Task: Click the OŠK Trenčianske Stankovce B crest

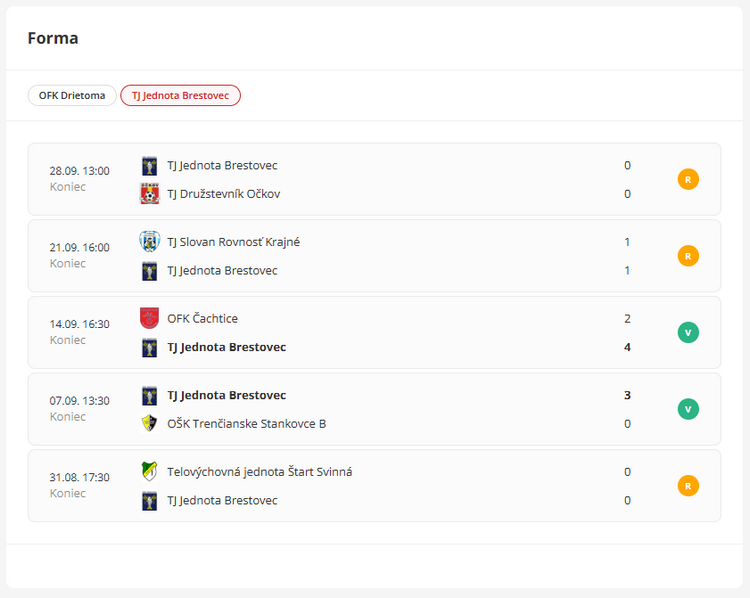Action: click(149, 423)
